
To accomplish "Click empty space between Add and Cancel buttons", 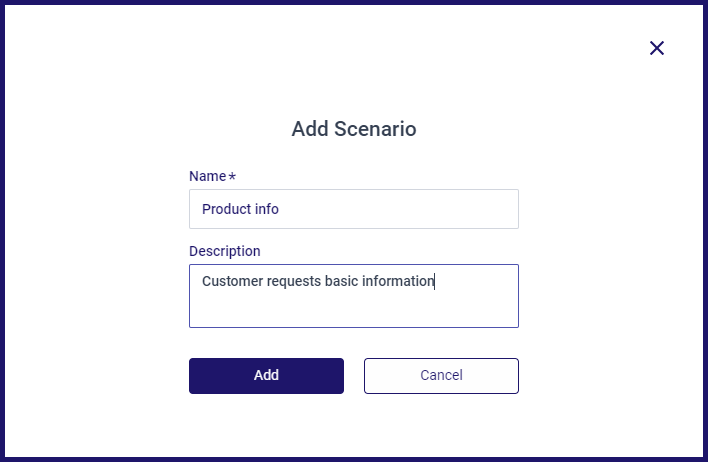I will 354,376.
